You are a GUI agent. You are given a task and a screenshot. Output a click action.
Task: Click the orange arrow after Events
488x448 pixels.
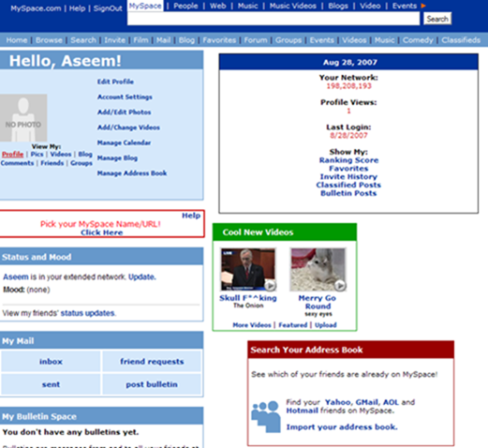(x=423, y=6)
